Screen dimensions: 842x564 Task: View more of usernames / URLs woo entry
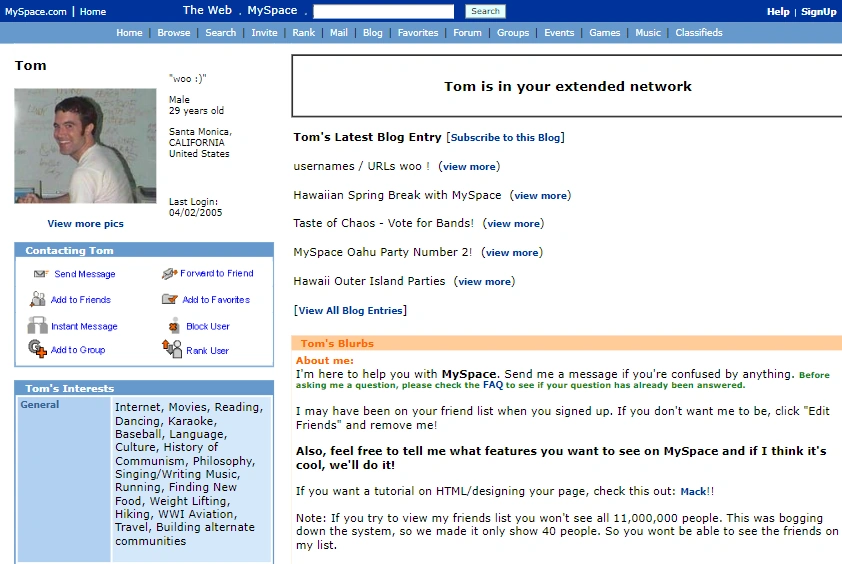point(469,167)
